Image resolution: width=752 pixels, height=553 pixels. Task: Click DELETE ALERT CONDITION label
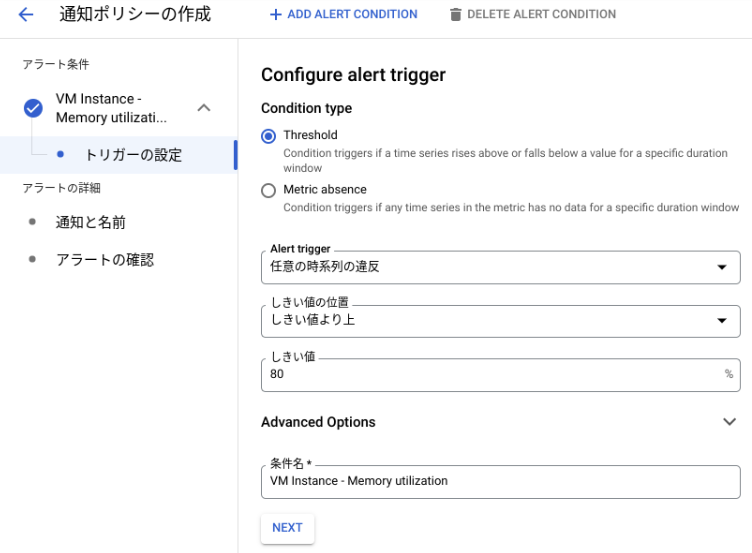coord(541,14)
